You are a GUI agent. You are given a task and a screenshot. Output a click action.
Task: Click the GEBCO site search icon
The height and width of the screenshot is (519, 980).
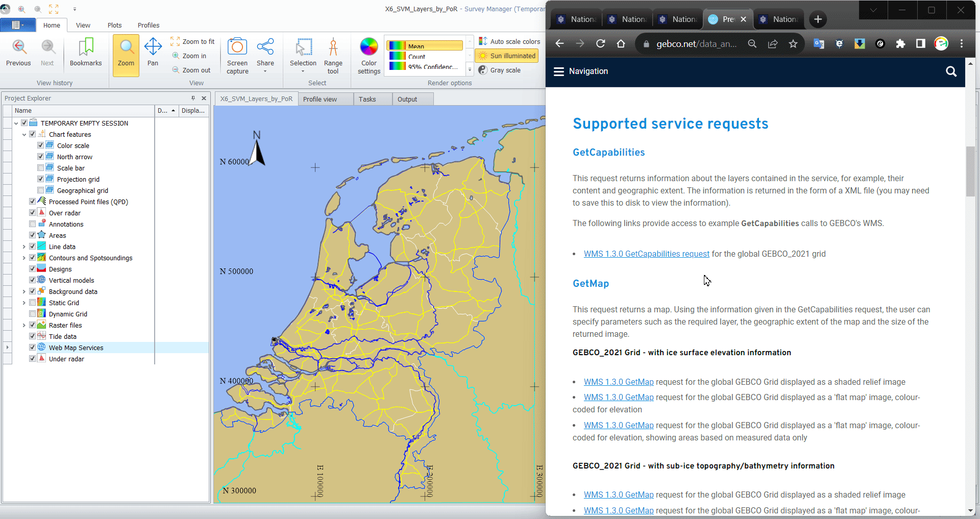951,71
